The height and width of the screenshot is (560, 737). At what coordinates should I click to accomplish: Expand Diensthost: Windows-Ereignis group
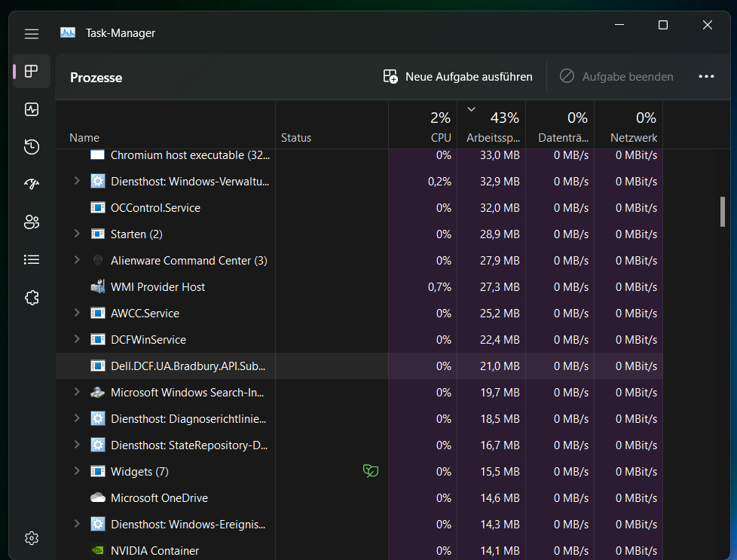coord(77,523)
